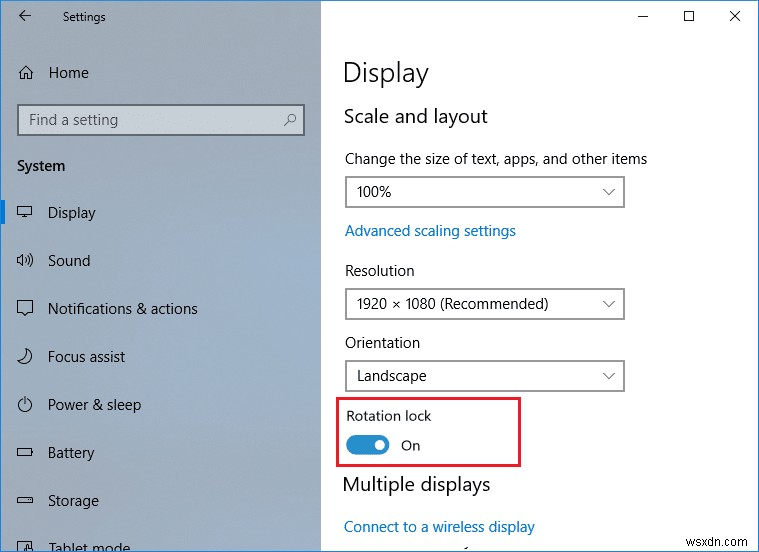Click Connect to a wireless display
The image size is (759, 552).
pyautogui.click(x=439, y=527)
